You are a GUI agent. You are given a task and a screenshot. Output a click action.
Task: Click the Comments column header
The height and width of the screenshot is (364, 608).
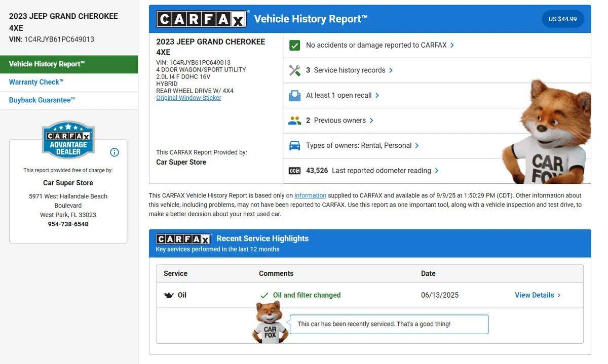[x=276, y=273]
